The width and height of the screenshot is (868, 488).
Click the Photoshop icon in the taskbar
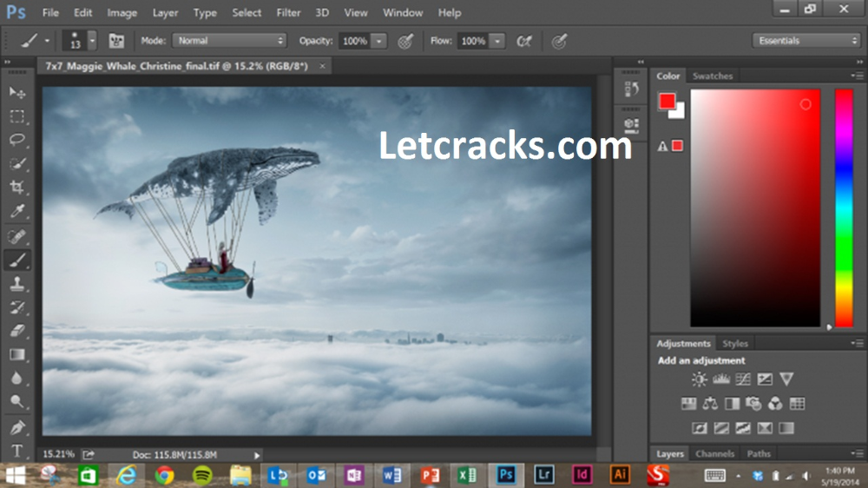pos(505,475)
